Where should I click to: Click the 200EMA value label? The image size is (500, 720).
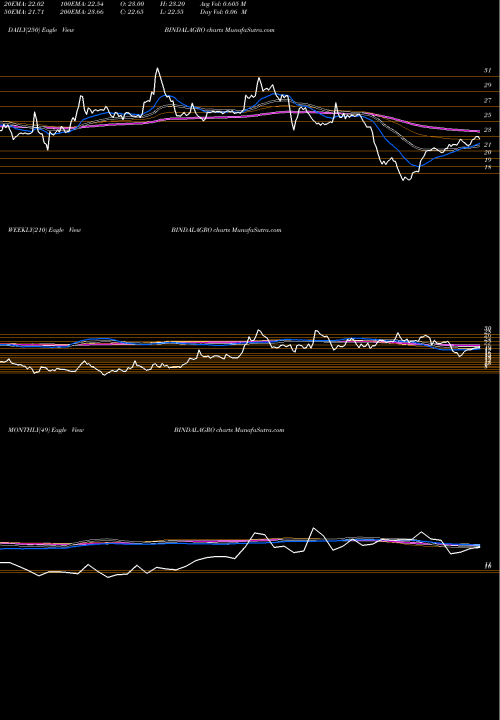click(81, 12)
